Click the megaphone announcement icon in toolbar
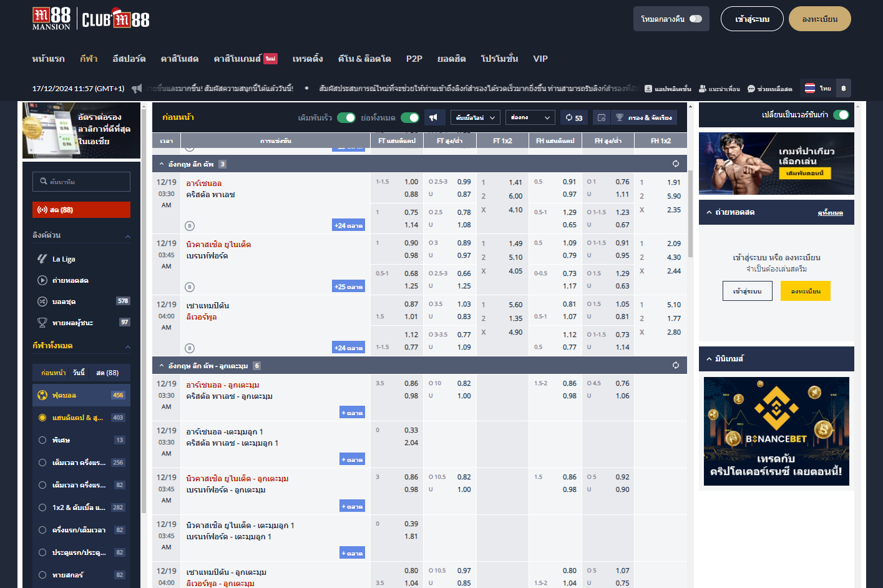883x588 pixels. (x=434, y=117)
